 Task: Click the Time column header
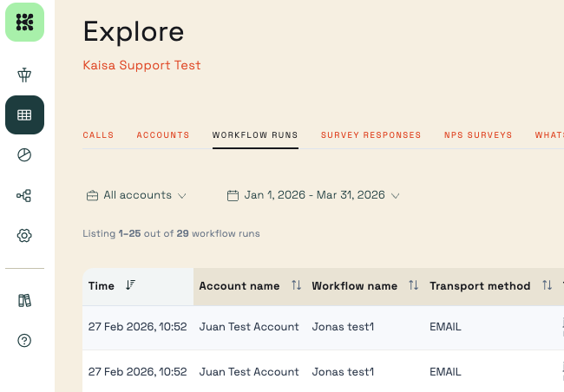(138, 286)
